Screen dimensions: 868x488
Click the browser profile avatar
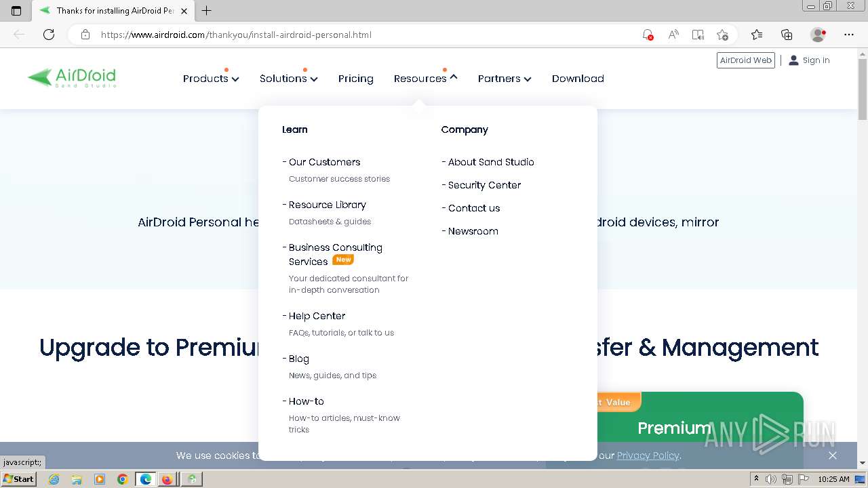(x=818, y=35)
